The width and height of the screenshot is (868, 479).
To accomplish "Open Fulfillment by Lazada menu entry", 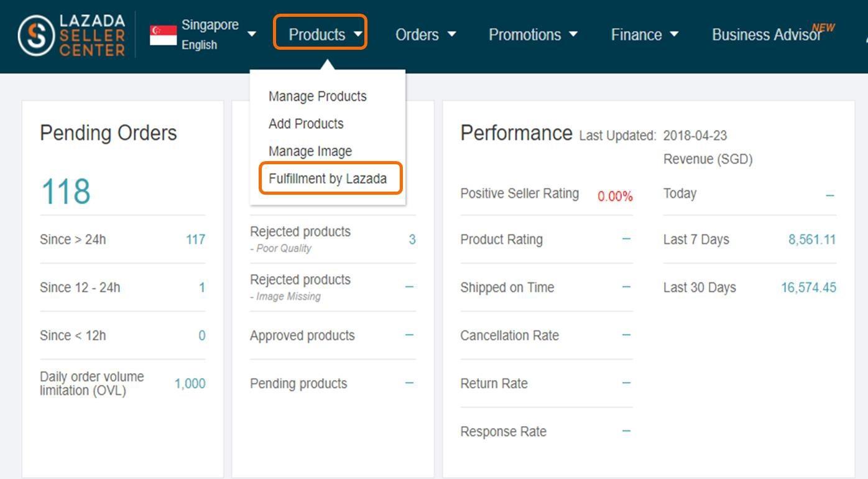I will click(x=328, y=179).
